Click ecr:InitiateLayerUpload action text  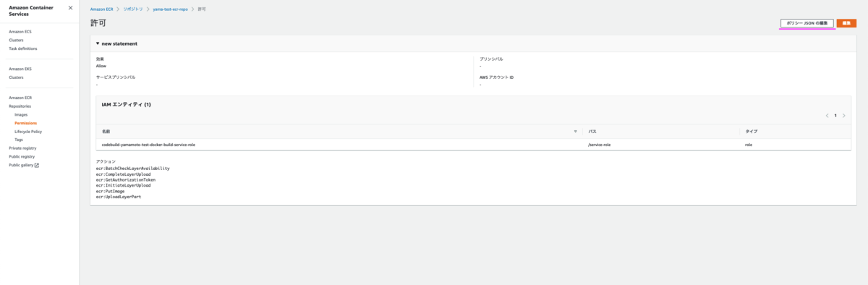point(124,185)
